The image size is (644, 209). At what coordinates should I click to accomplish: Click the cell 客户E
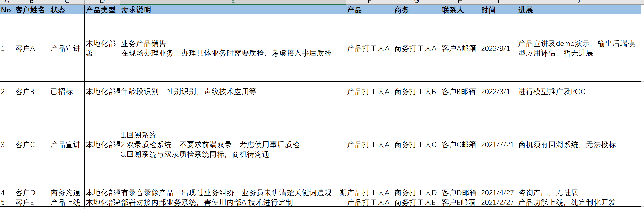[x=31, y=202]
